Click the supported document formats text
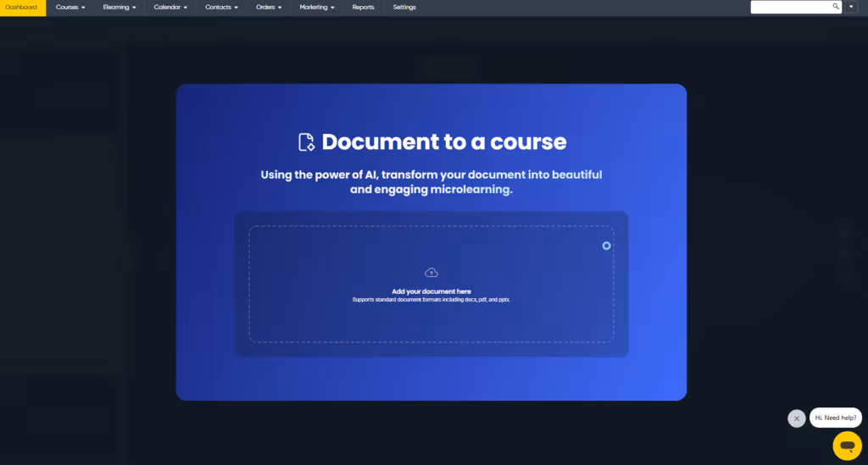The height and width of the screenshot is (465, 868). [431, 300]
